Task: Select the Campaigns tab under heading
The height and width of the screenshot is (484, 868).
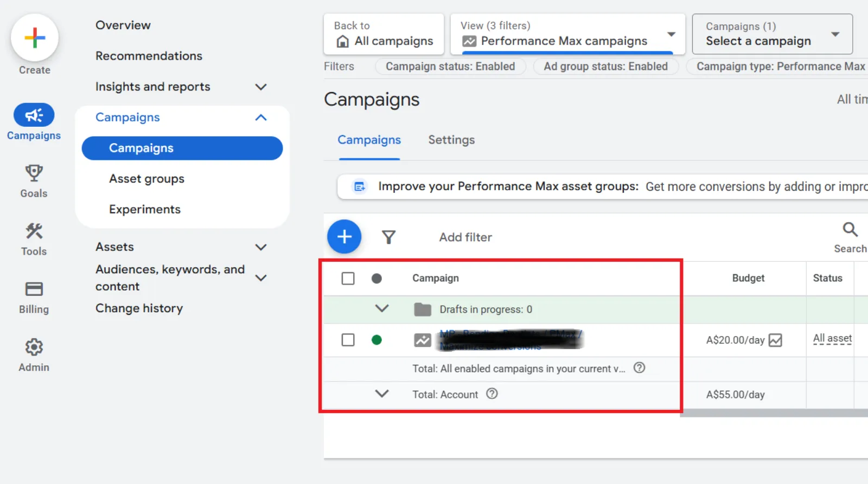Action: pyautogui.click(x=369, y=140)
